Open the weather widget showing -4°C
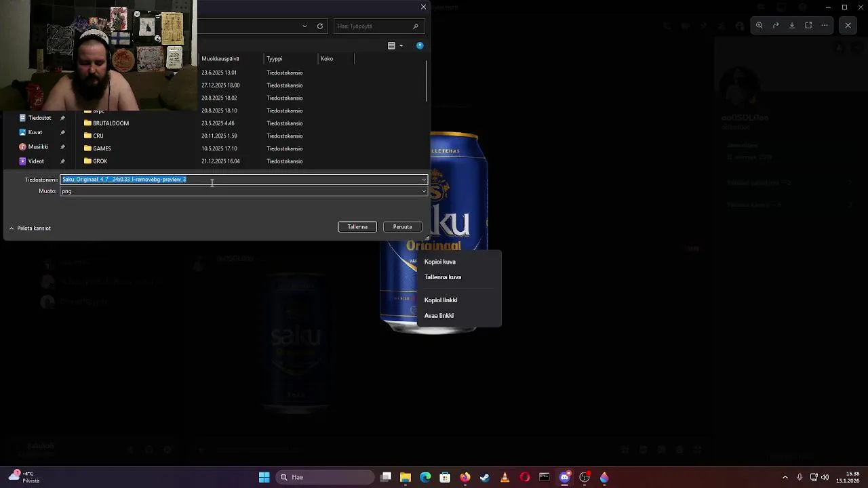The image size is (868, 488). click(x=24, y=477)
